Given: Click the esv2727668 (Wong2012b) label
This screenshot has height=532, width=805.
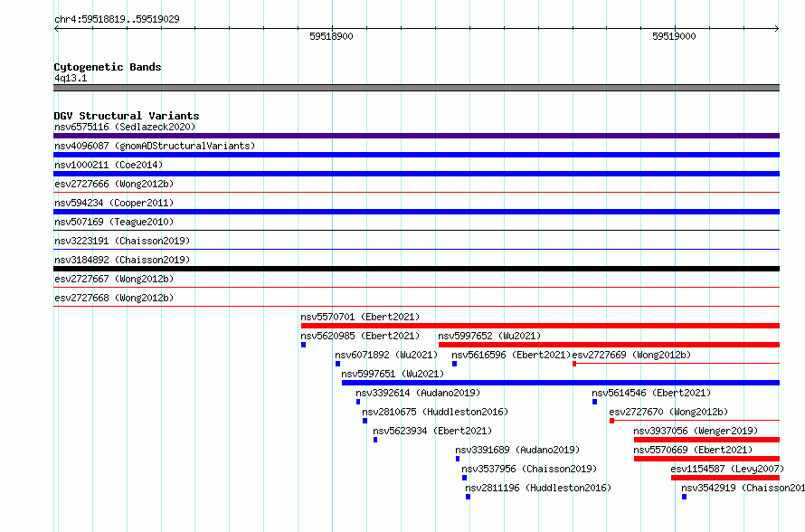Looking at the screenshot, I should (x=114, y=298).
